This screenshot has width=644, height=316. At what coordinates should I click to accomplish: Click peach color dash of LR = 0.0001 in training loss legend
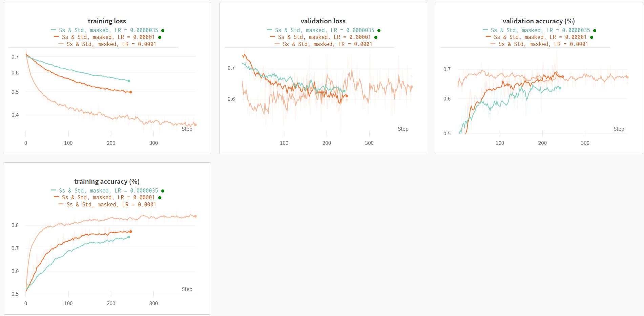tap(61, 44)
